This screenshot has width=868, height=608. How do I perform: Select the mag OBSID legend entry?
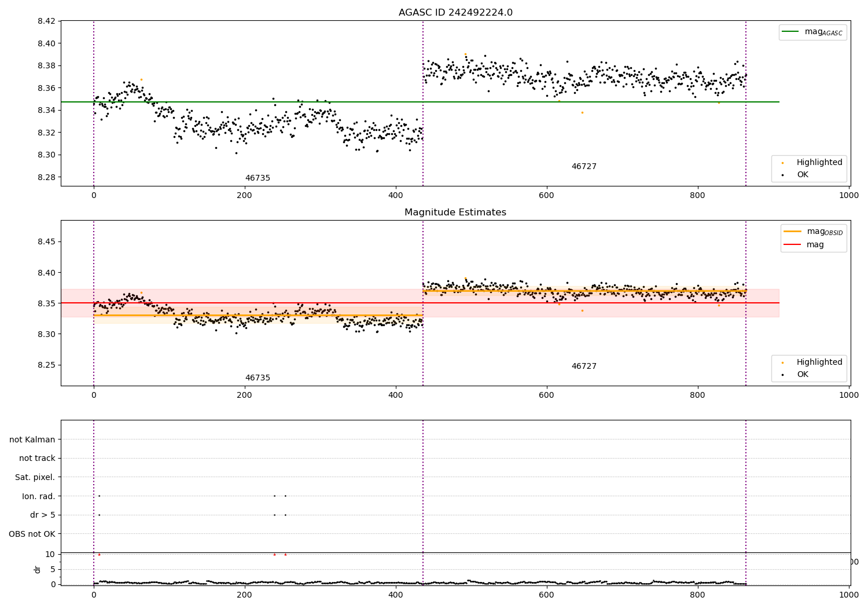[x=813, y=231]
